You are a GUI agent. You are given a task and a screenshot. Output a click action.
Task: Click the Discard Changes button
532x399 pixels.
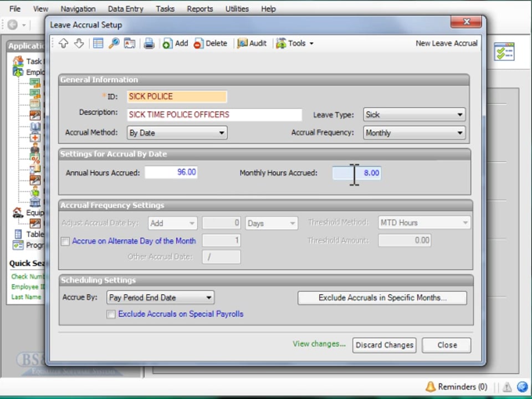point(385,345)
